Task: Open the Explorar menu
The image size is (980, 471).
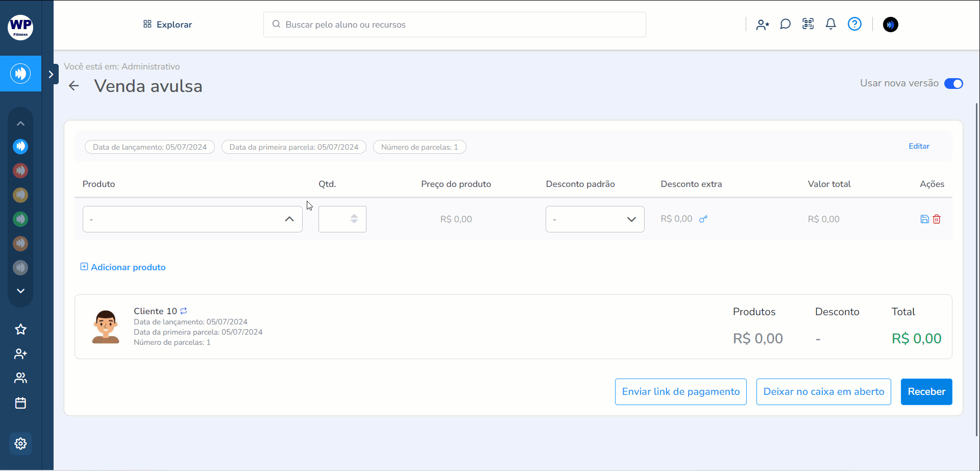Action: [167, 25]
